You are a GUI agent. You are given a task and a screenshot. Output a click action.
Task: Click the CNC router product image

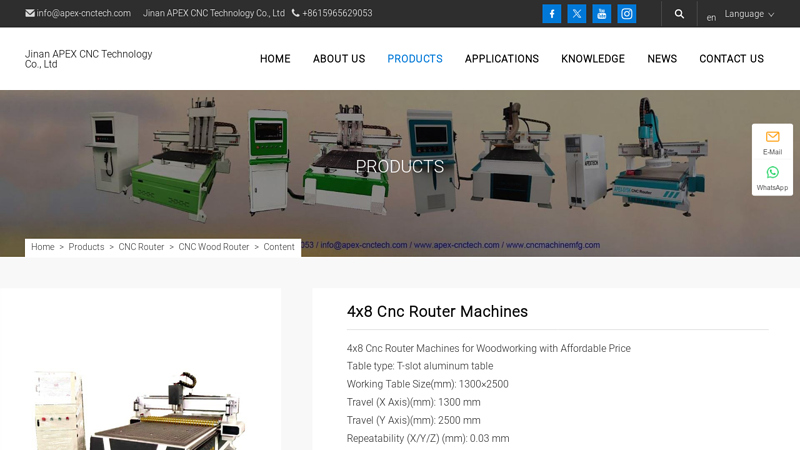coord(140,411)
